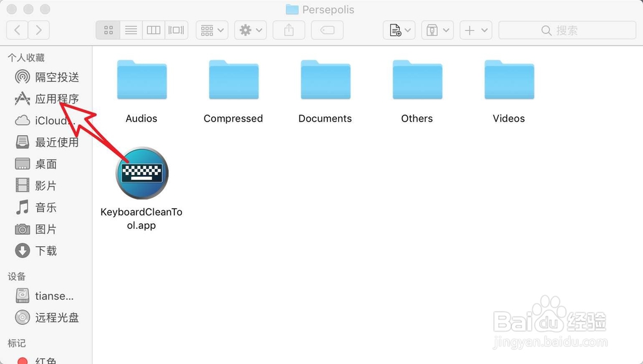Image resolution: width=643 pixels, height=364 pixels.
Task: Open Downloads in the sidebar
Action: click(35, 250)
